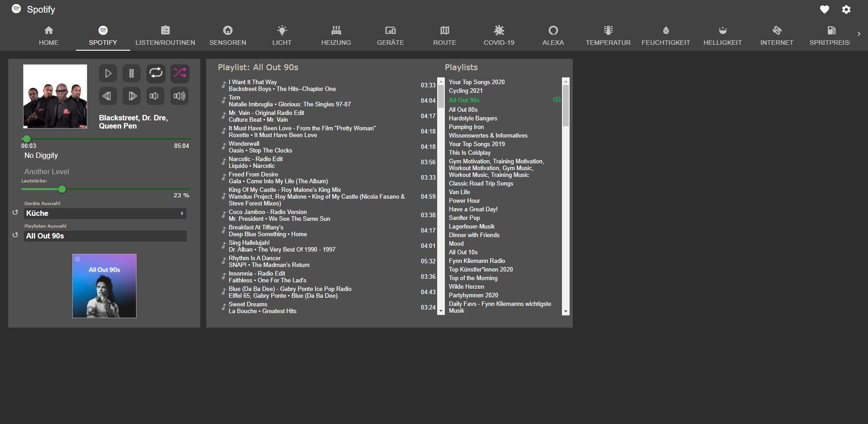Click the speaker icon beside All Out 90s playlist
The width and height of the screenshot is (868, 424).
(557, 100)
